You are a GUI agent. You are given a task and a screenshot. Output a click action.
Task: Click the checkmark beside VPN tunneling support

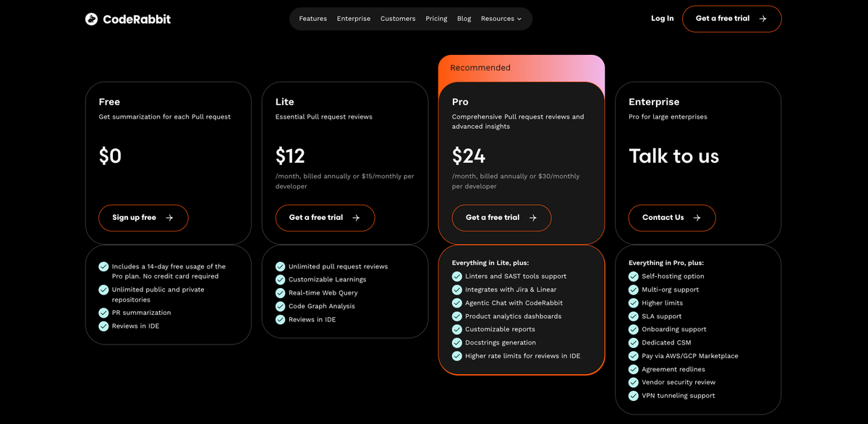click(x=633, y=396)
